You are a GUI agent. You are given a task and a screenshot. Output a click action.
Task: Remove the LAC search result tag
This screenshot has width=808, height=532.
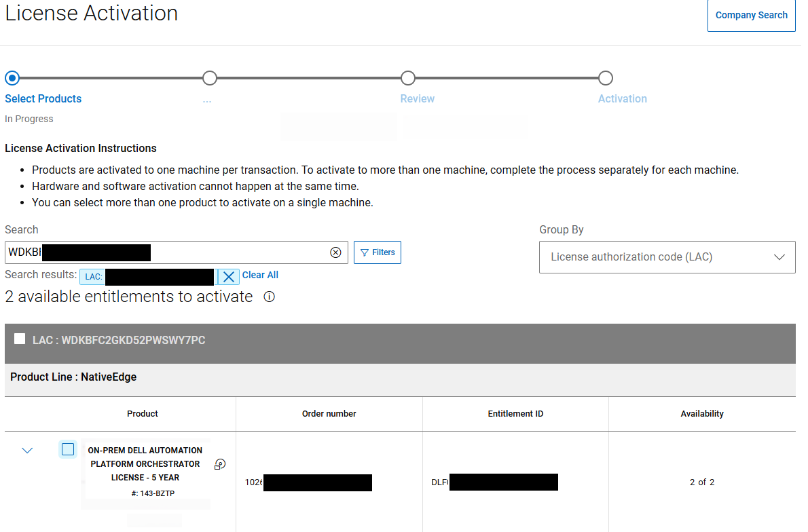click(229, 277)
